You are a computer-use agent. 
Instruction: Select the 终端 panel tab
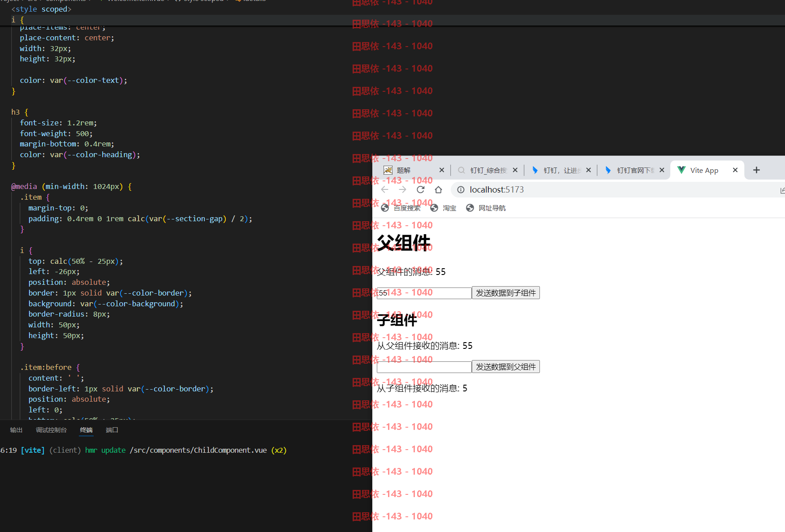(x=86, y=430)
